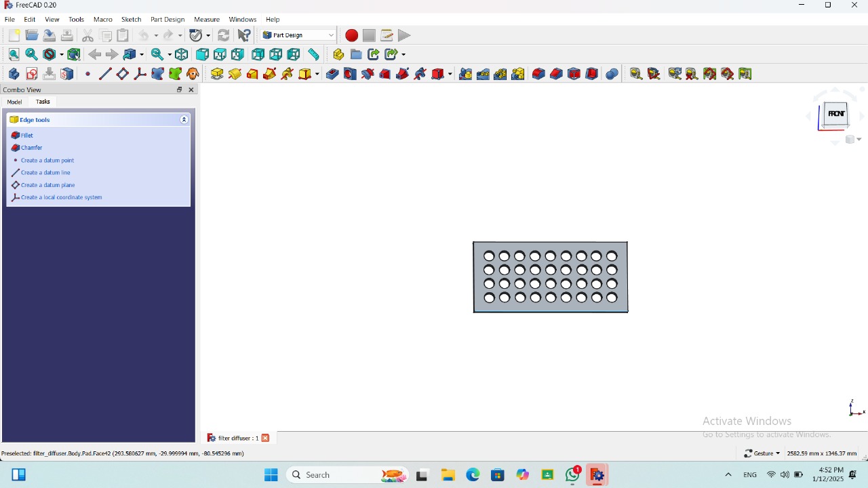Click the Additive loft icon
The width and height of the screenshot is (868, 488).
point(252,74)
